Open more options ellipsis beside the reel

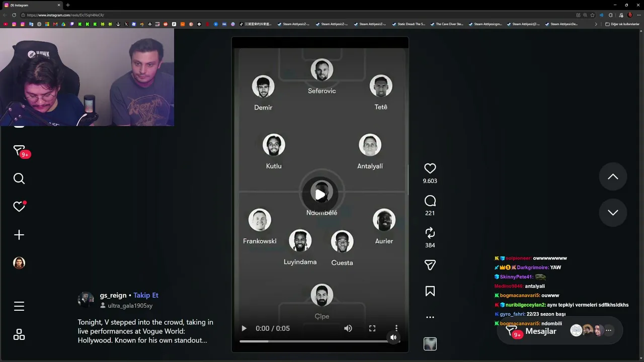(430, 317)
